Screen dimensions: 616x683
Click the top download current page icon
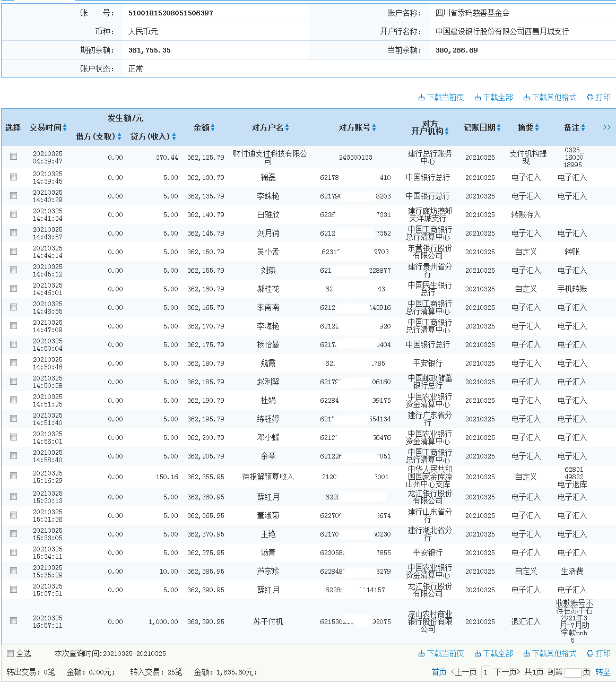click(421, 98)
